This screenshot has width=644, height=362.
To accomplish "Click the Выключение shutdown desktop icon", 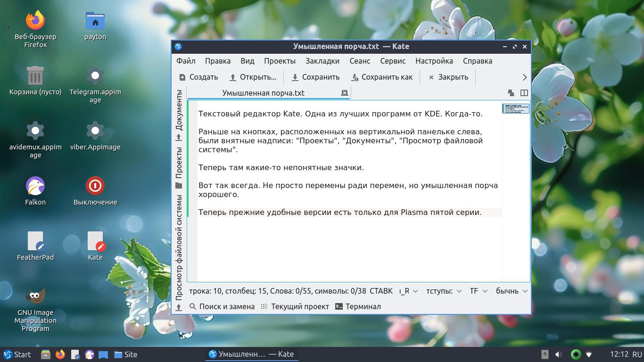I will [95, 191].
